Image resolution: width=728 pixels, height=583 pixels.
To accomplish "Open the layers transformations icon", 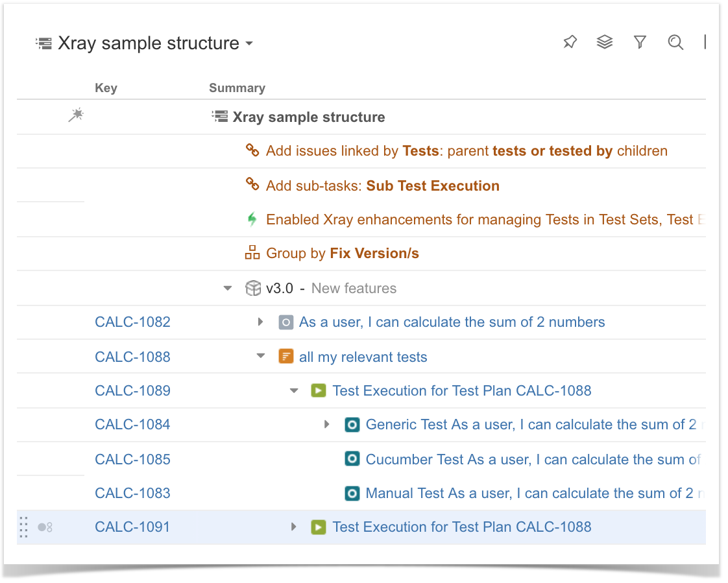I will (605, 42).
